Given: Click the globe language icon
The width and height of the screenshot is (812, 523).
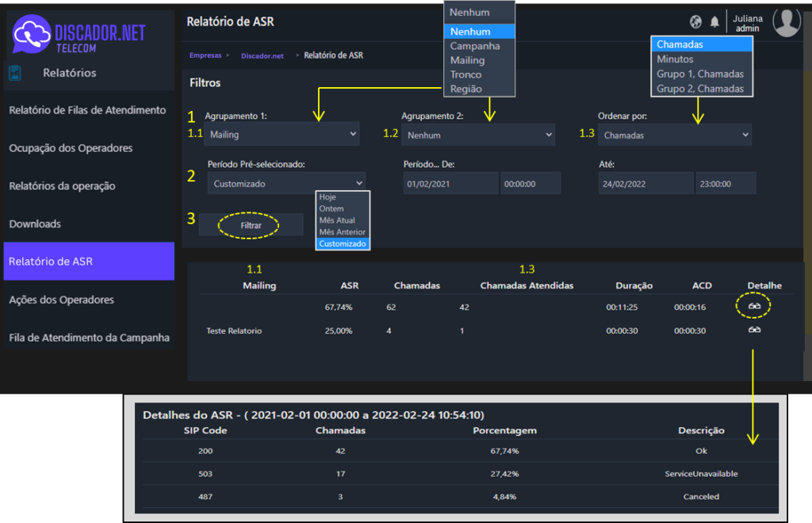Looking at the screenshot, I should click(x=695, y=21).
